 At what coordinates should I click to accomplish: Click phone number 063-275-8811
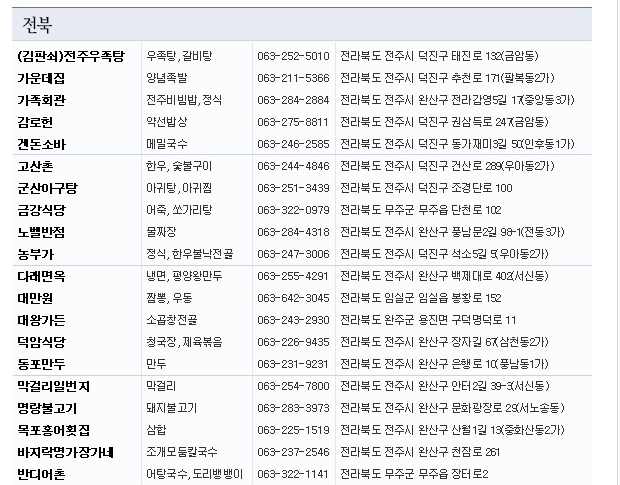293,122
